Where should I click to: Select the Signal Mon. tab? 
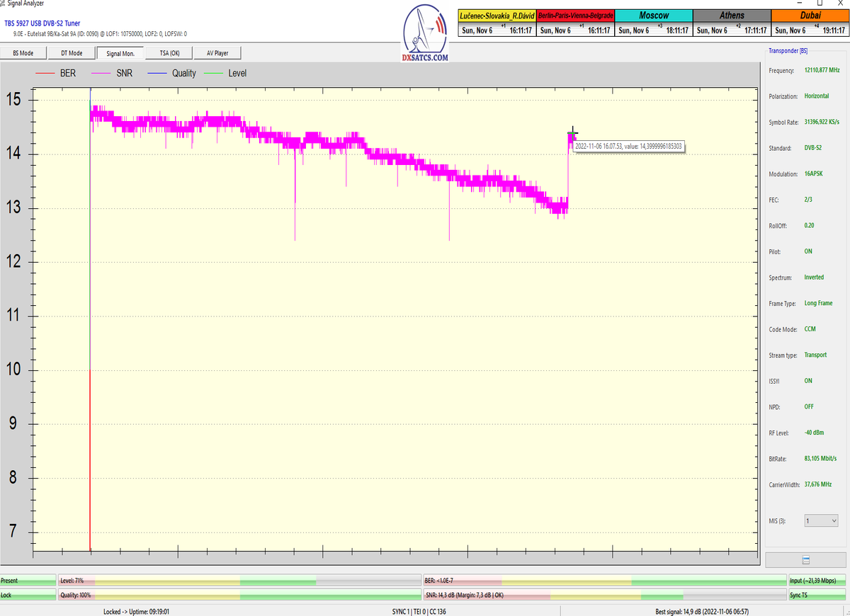point(120,53)
